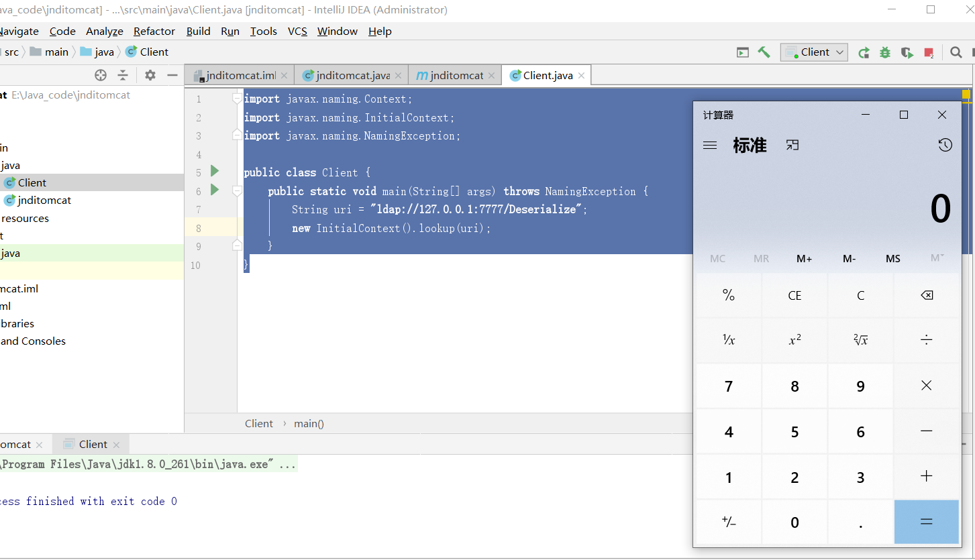This screenshot has height=560, width=975.
Task: Rerun the Client configuration
Action: [x=864, y=52]
